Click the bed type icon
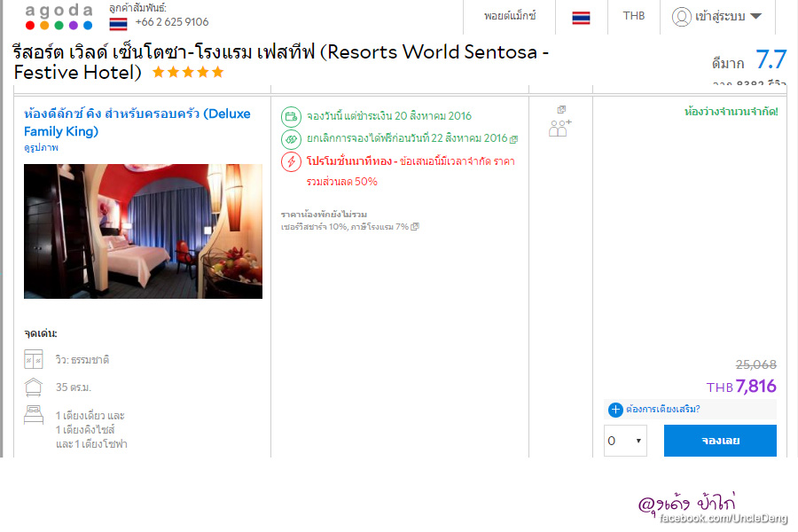Viewport: 798px width, 532px height. click(x=34, y=416)
